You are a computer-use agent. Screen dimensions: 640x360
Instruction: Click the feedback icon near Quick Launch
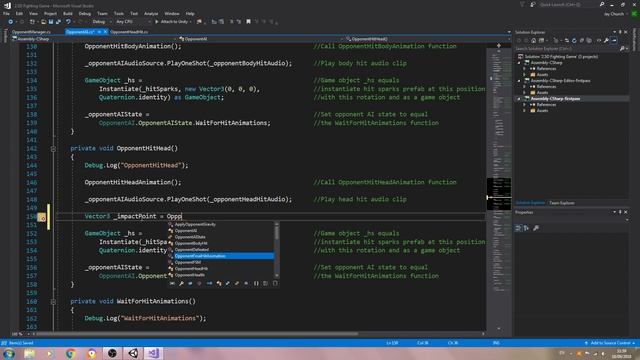click(x=533, y=4)
